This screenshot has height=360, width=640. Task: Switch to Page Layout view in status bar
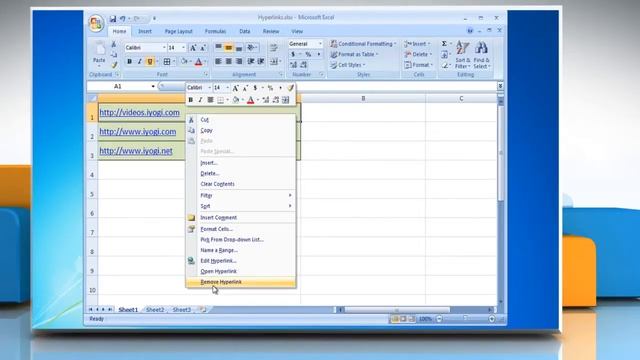coord(403,319)
